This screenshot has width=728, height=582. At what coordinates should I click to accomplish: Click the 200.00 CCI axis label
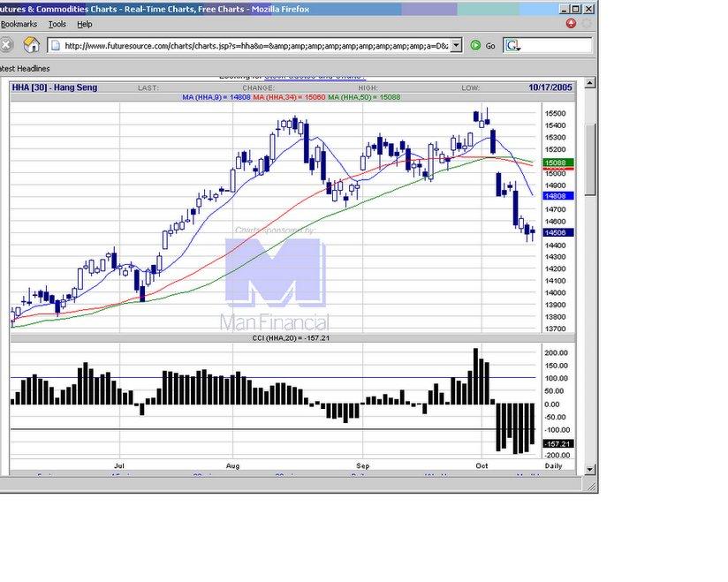[557, 352]
